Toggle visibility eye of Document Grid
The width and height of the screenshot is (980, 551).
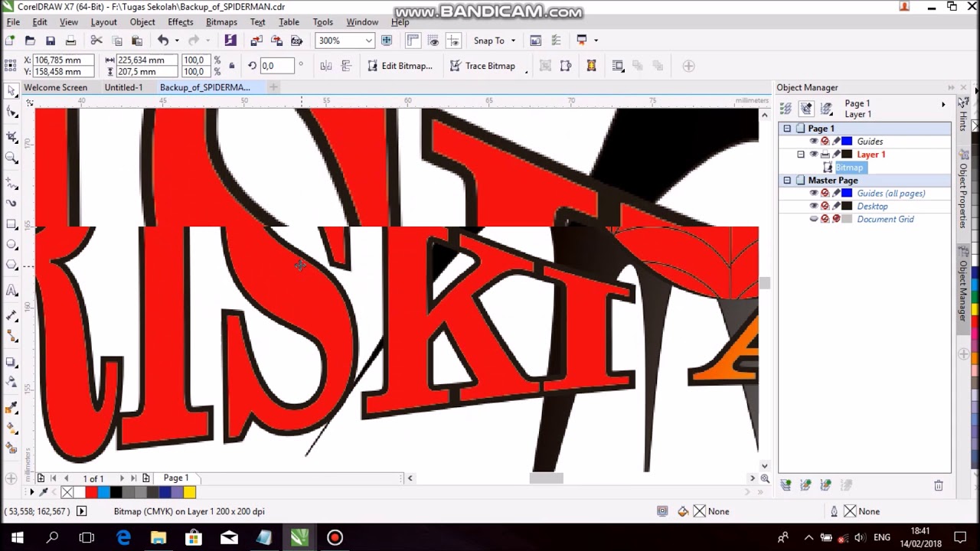coord(814,219)
